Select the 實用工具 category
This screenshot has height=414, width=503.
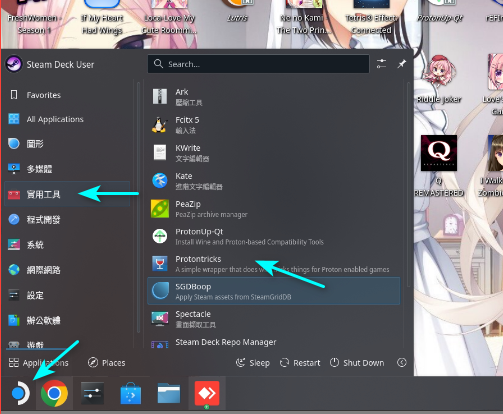67,194
